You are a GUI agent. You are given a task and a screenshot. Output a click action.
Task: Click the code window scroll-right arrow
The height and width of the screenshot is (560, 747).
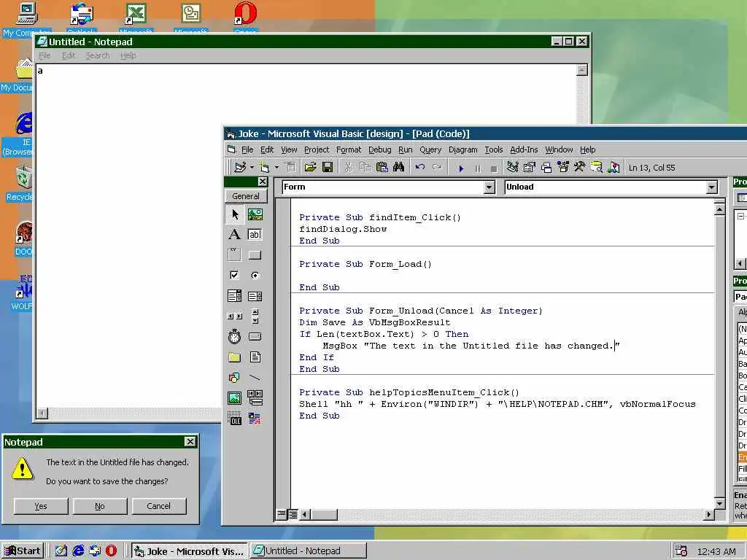[x=709, y=514]
